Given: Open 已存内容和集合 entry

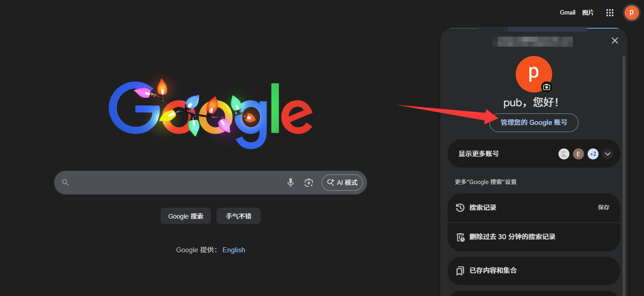Looking at the screenshot, I should point(534,270).
